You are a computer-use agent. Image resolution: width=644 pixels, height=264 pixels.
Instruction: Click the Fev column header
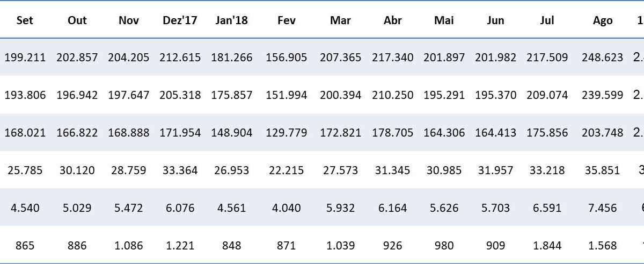287,20
